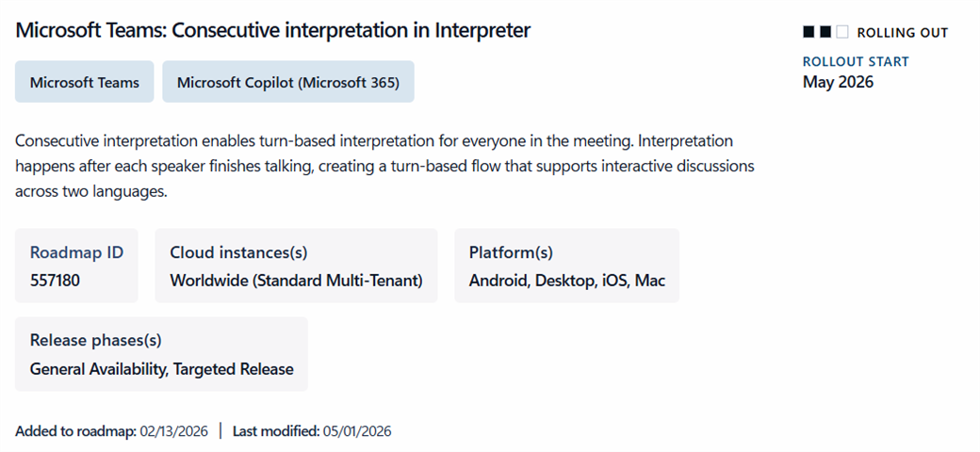980x452 pixels.
Task: Click the consecutive interpretation description paragraph
Action: tap(385, 166)
